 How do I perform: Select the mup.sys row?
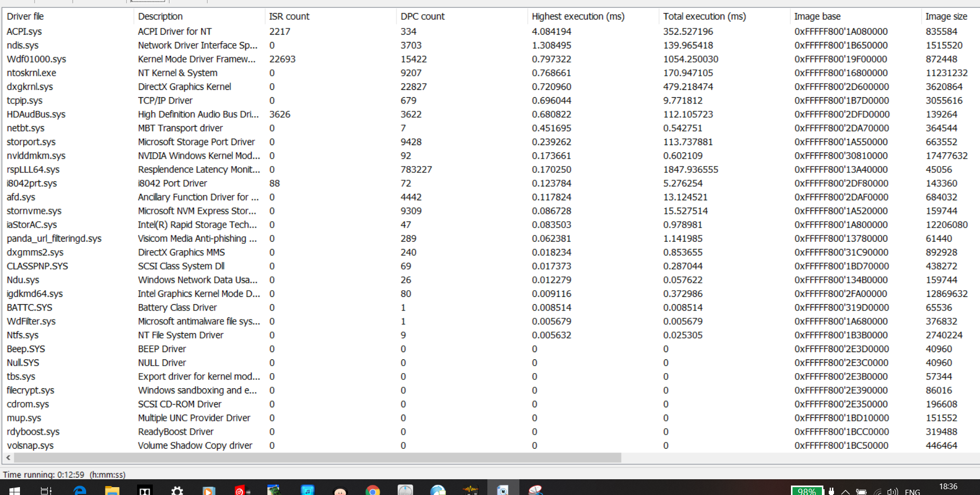491,418
